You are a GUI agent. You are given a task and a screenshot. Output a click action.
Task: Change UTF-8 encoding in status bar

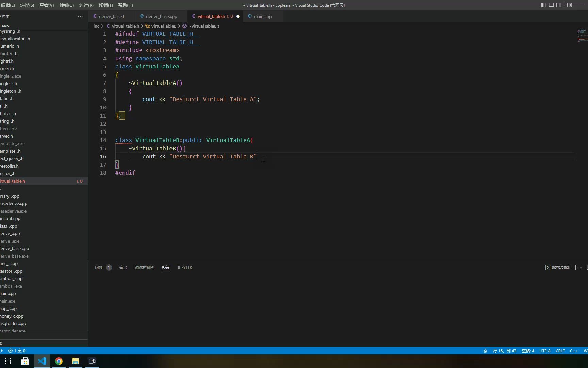[545, 351]
